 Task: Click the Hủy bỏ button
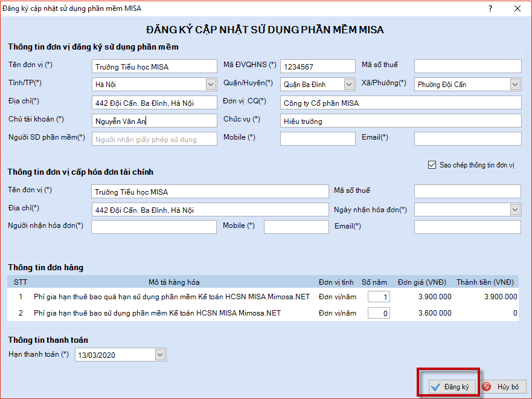(x=503, y=387)
